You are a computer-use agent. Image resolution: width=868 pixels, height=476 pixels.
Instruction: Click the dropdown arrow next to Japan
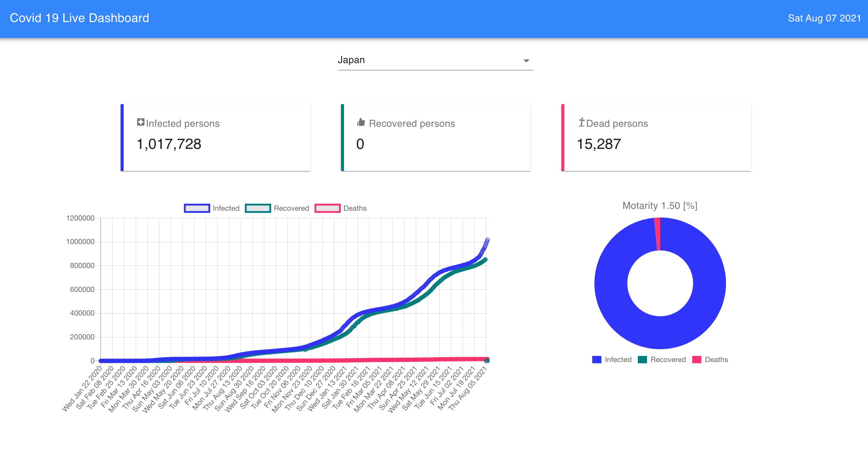click(x=527, y=61)
